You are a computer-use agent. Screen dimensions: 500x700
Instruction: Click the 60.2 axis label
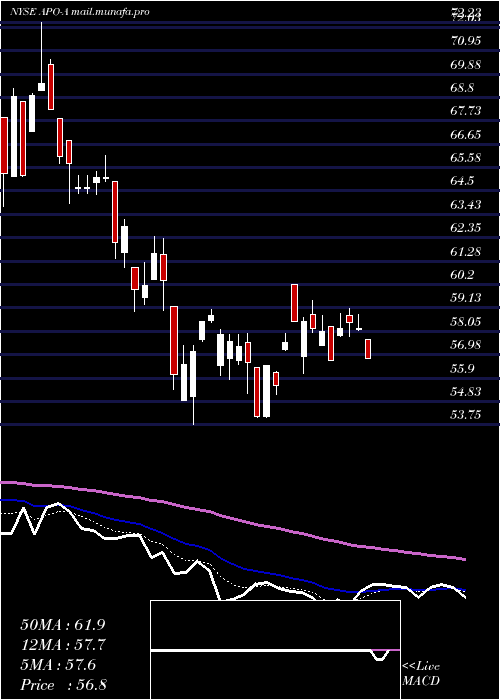[x=462, y=275]
